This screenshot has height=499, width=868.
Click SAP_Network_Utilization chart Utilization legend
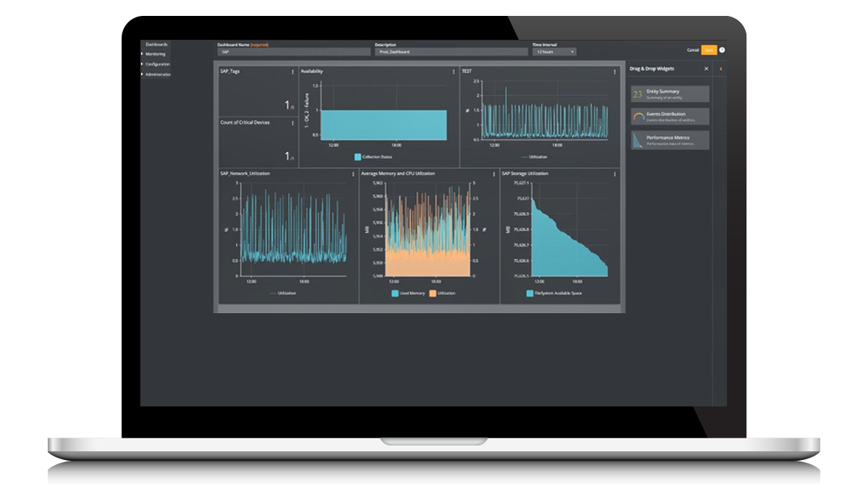tap(282, 293)
